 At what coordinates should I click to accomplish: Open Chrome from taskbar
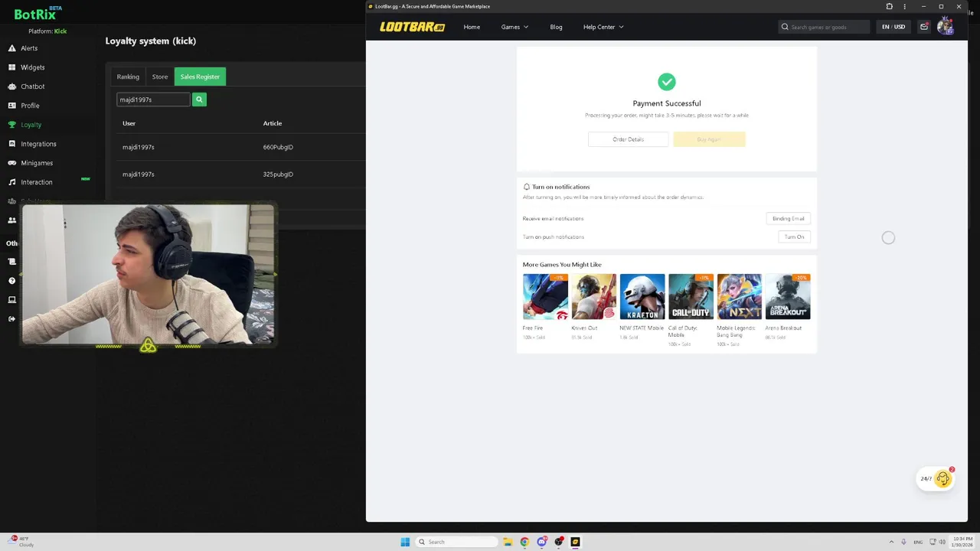tap(524, 542)
